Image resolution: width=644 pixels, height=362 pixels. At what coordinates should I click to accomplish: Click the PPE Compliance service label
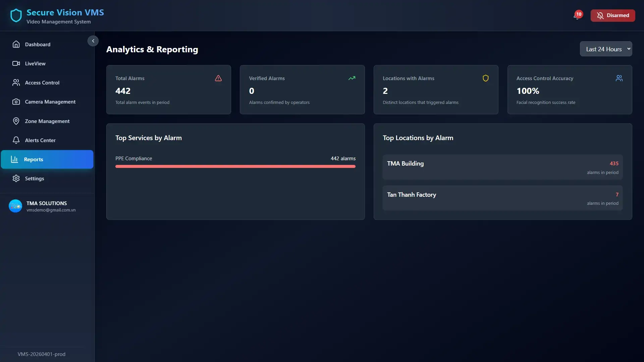coord(133,158)
